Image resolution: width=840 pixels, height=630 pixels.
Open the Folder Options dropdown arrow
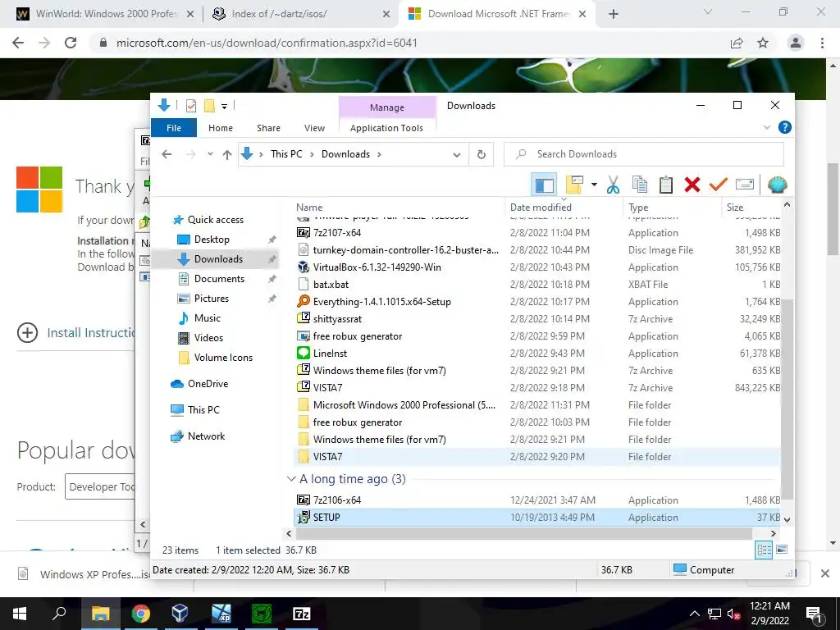click(x=594, y=185)
